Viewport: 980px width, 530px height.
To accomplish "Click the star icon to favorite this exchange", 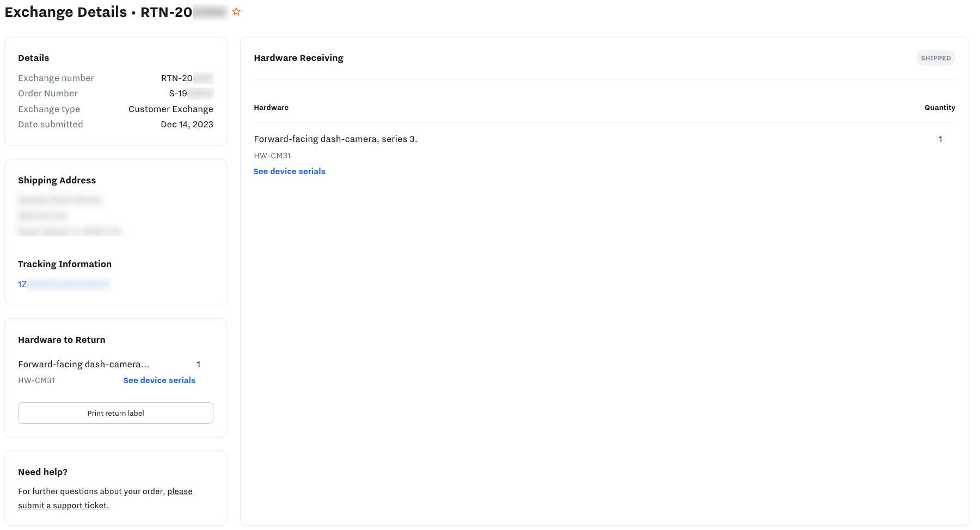I will pyautogui.click(x=236, y=11).
